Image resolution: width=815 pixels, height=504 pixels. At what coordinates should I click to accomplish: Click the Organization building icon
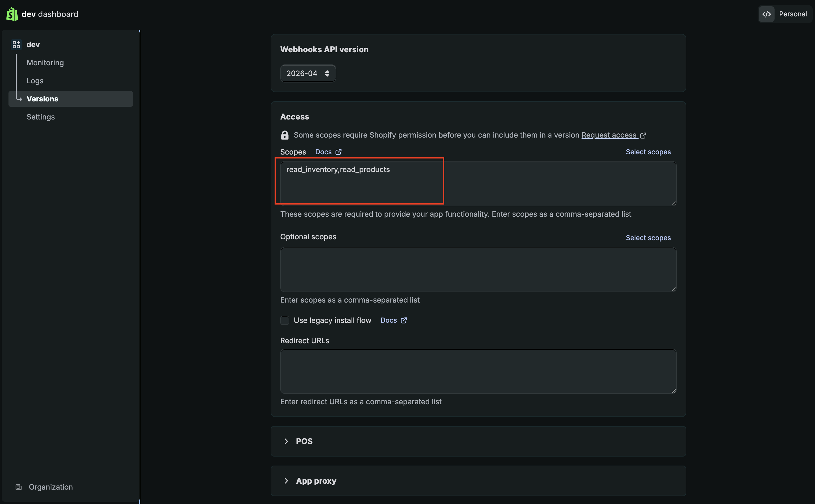coord(19,487)
